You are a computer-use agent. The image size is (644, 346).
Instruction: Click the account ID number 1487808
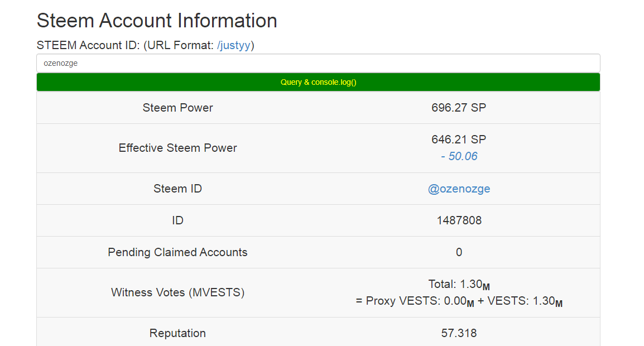click(x=459, y=220)
